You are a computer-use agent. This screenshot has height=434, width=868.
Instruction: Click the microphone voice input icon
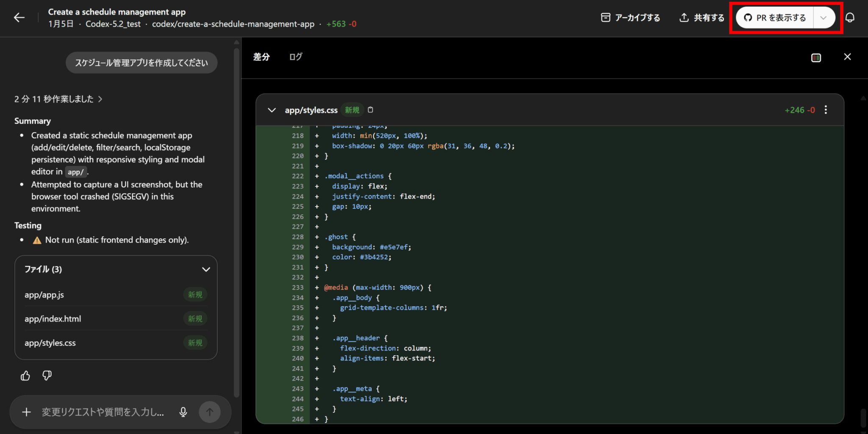(x=183, y=412)
